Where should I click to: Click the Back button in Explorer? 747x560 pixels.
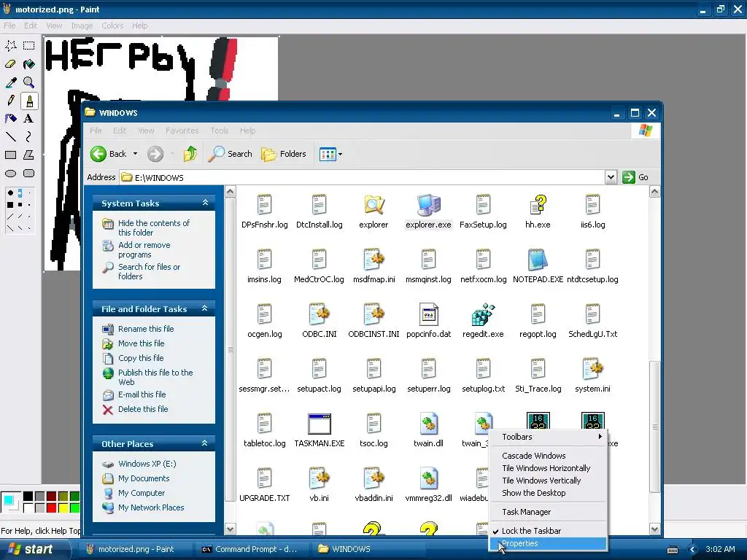pyautogui.click(x=109, y=154)
